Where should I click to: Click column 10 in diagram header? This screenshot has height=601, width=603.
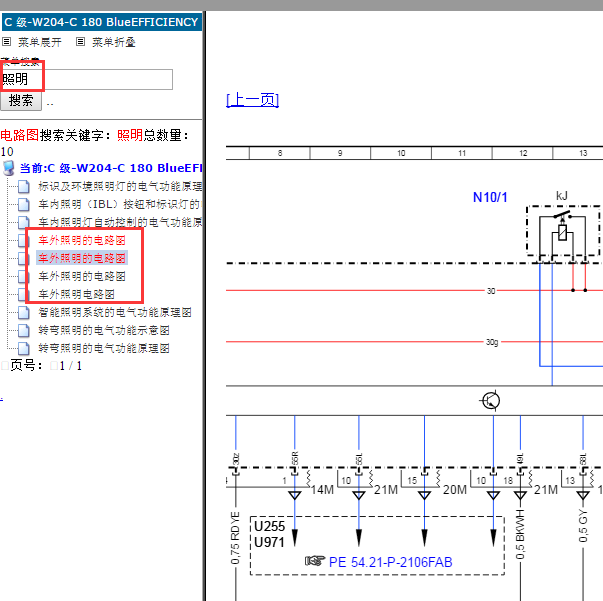tap(401, 153)
